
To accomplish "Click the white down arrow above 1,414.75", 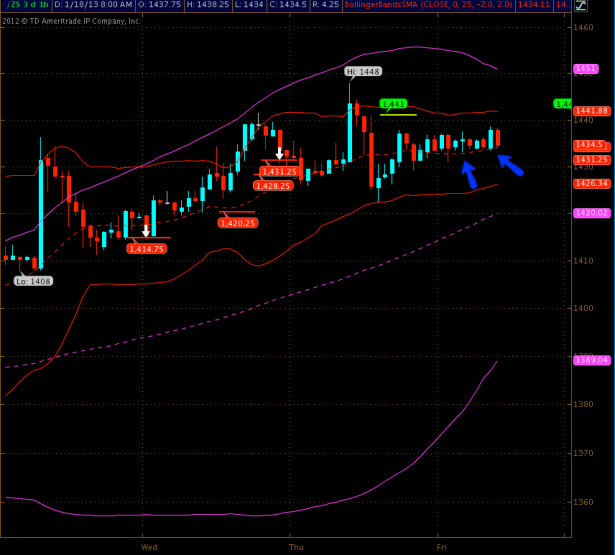I will point(146,231).
